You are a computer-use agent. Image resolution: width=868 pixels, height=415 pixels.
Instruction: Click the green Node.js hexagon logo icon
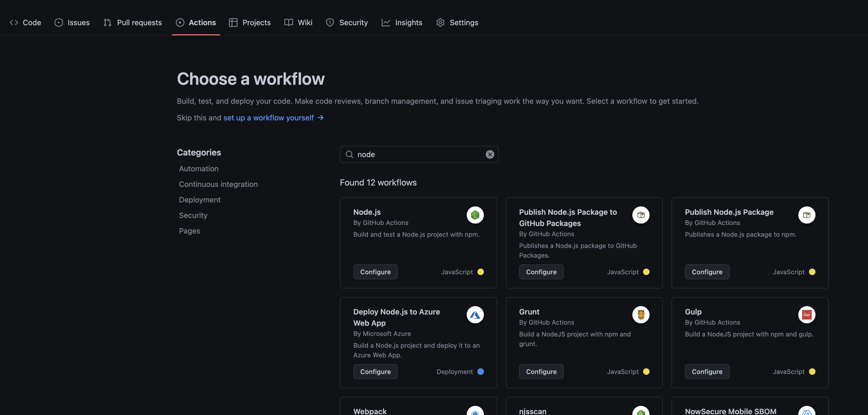click(x=475, y=214)
